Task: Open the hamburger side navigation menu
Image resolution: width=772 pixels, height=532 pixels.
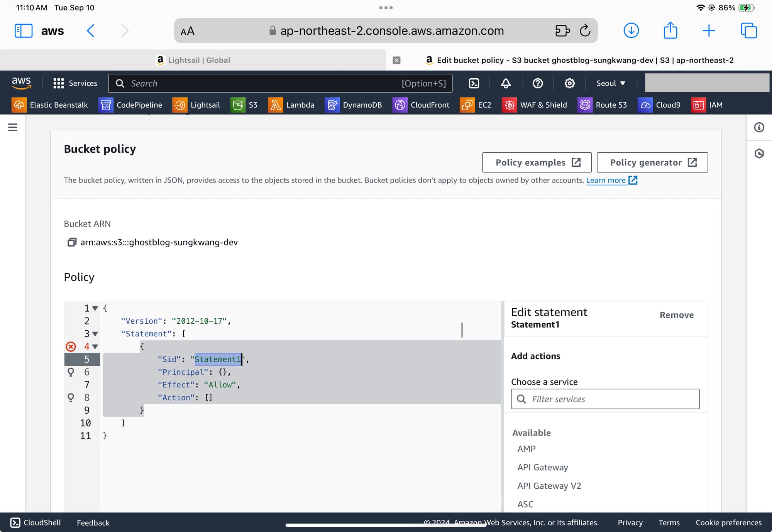Action: [13, 127]
